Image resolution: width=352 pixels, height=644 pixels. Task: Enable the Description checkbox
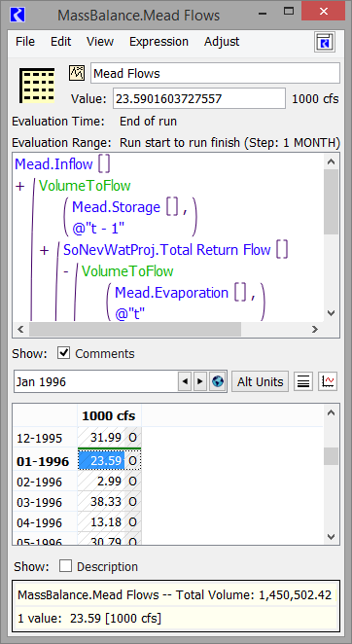click(x=65, y=566)
